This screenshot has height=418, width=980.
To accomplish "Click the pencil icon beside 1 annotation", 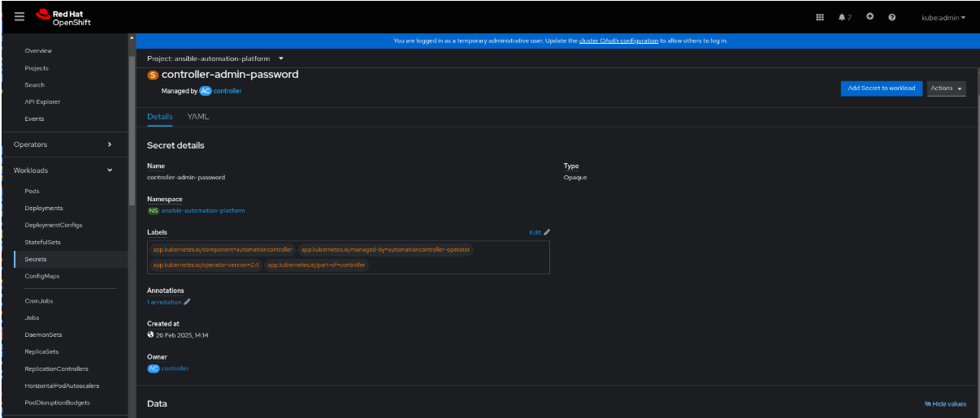I will 188,302.
